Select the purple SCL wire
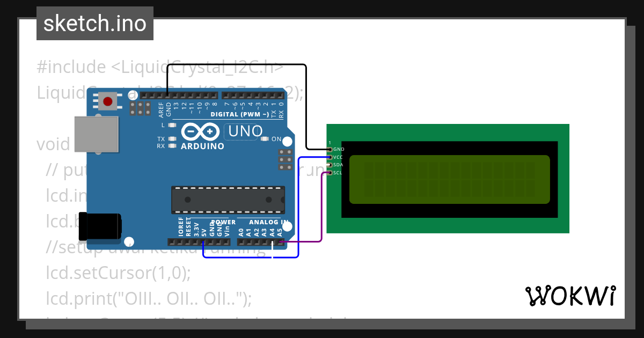The width and height of the screenshot is (644, 338). click(321, 215)
